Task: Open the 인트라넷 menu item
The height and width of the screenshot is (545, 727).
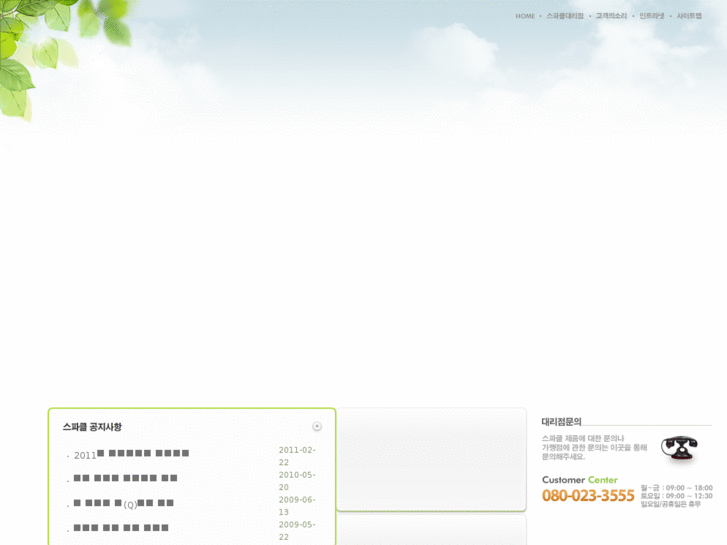Action: point(651,16)
